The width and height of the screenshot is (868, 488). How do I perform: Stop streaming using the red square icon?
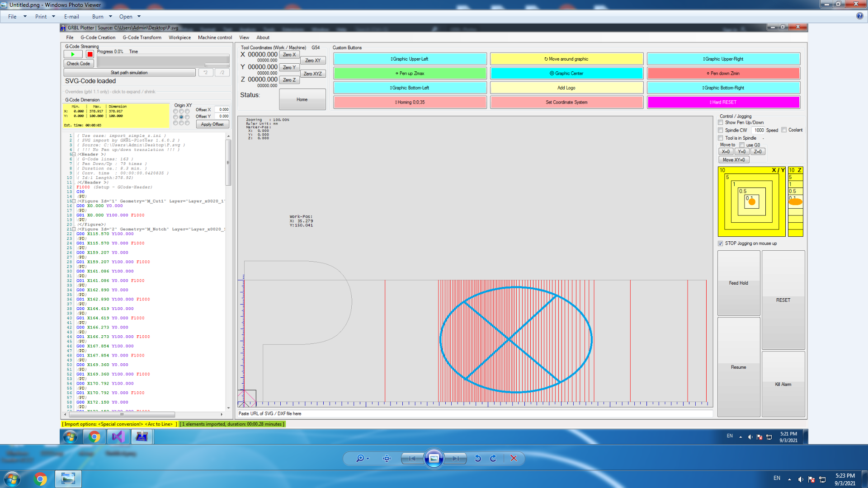89,54
